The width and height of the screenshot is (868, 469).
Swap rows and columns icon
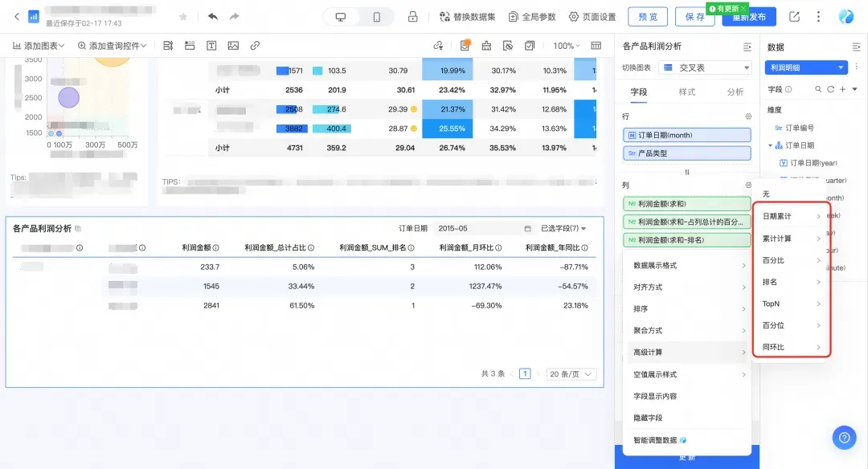[687, 172]
